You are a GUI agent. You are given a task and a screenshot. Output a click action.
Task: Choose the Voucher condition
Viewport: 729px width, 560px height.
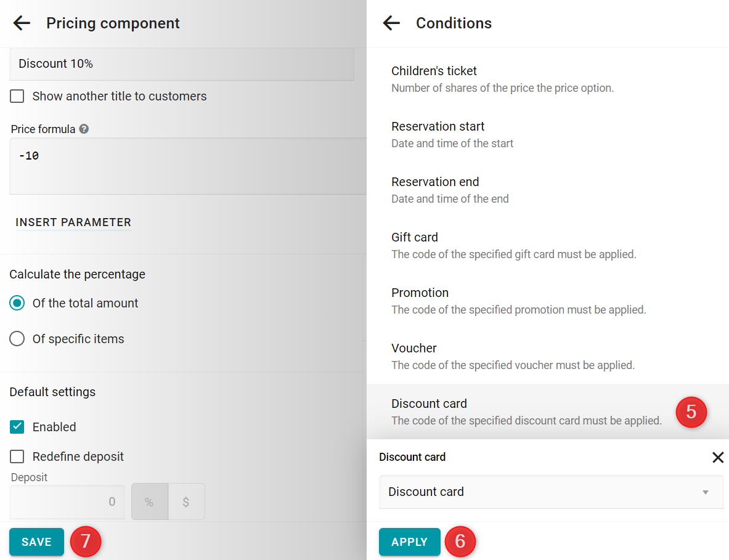point(548,357)
